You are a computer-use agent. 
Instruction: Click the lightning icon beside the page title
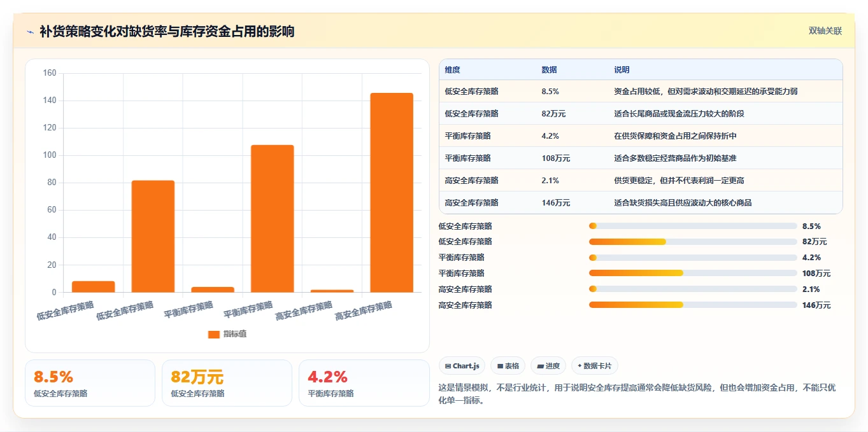pos(30,31)
